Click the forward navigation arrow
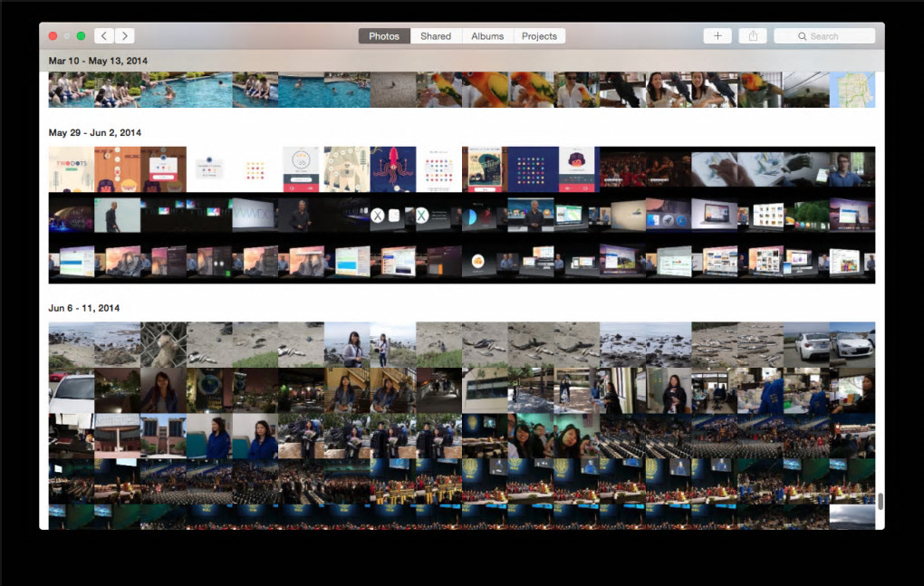The width and height of the screenshot is (924, 586). point(124,36)
